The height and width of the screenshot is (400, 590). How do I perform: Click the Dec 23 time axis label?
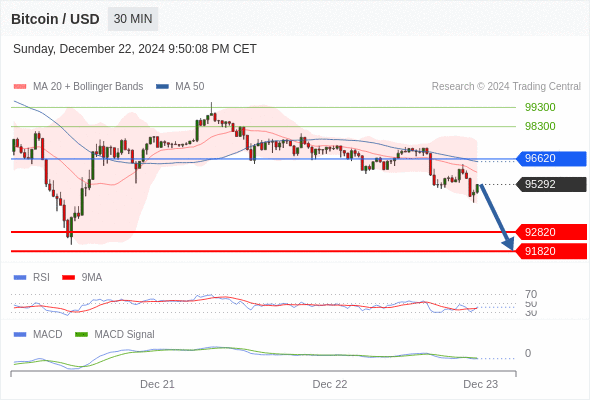click(x=481, y=384)
